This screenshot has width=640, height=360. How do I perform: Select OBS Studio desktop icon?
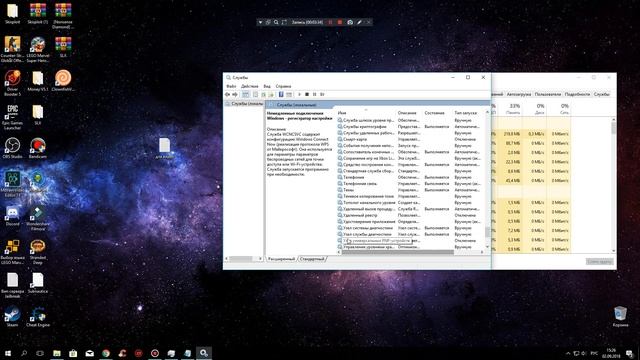point(12,148)
